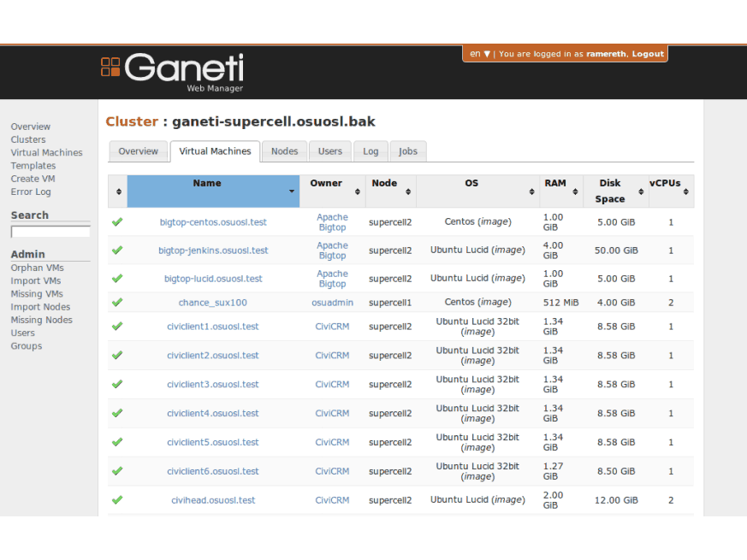Open Groups admin link
This screenshot has height=560, width=747.
[x=27, y=346]
